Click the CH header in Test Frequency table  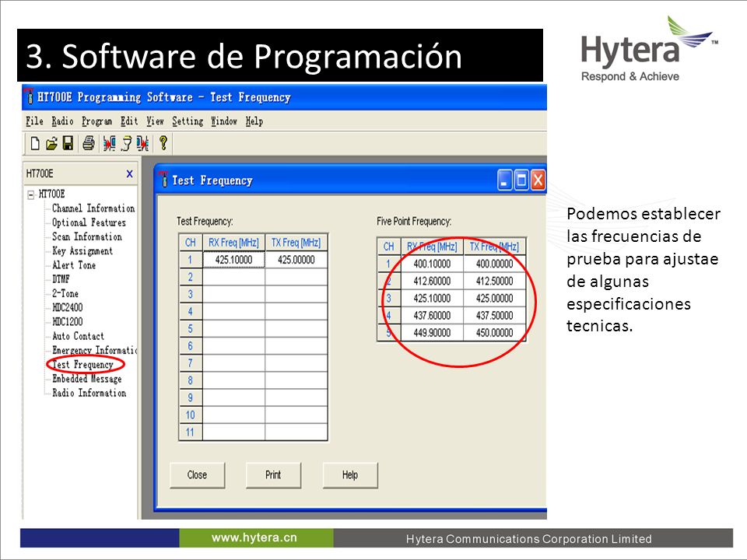click(x=191, y=243)
